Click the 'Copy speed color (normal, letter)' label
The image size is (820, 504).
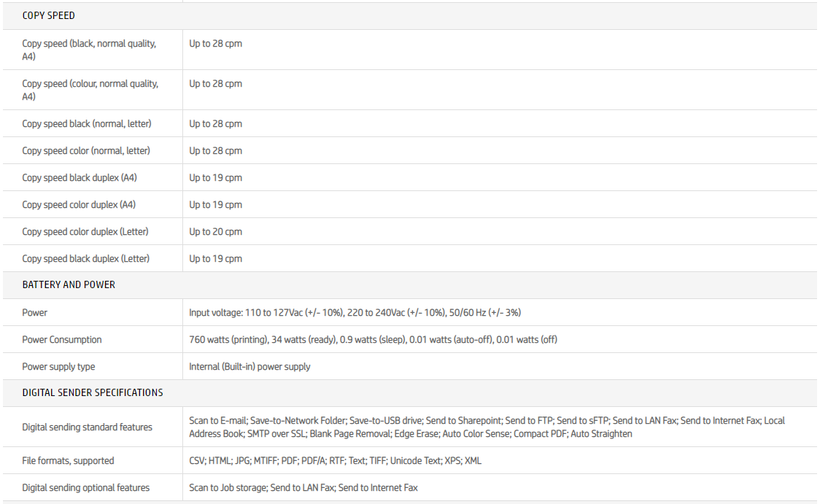[x=86, y=150]
